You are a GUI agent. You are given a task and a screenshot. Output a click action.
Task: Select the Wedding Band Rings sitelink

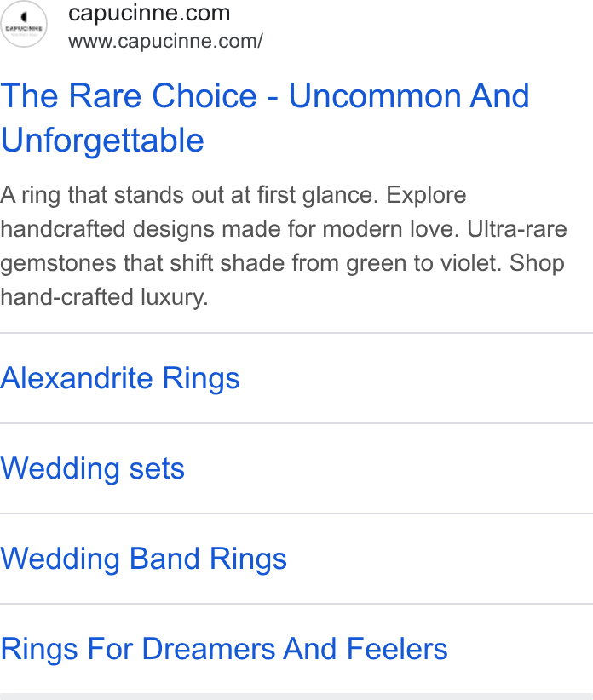(143, 559)
